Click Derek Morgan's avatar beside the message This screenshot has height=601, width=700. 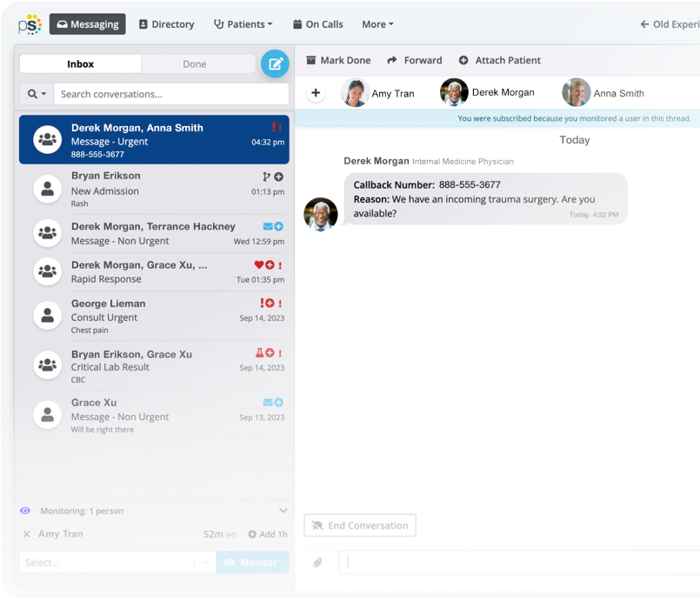[x=321, y=214]
